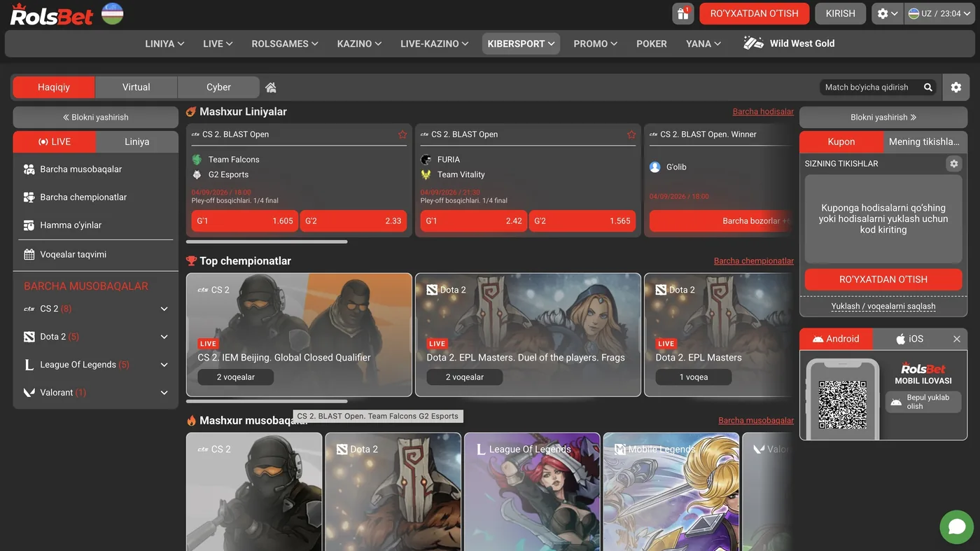Click the top RO'YXATDAN O'TISH button

[755, 14]
